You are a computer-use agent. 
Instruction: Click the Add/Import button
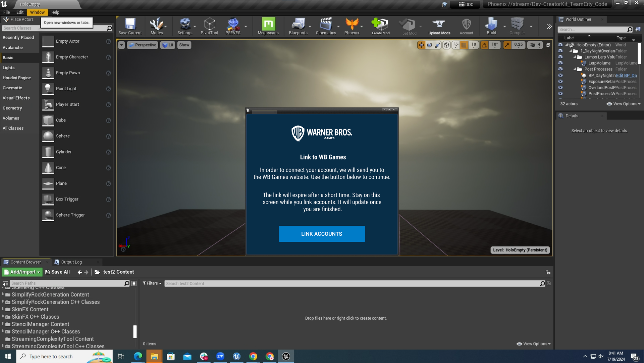tap(22, 272)
